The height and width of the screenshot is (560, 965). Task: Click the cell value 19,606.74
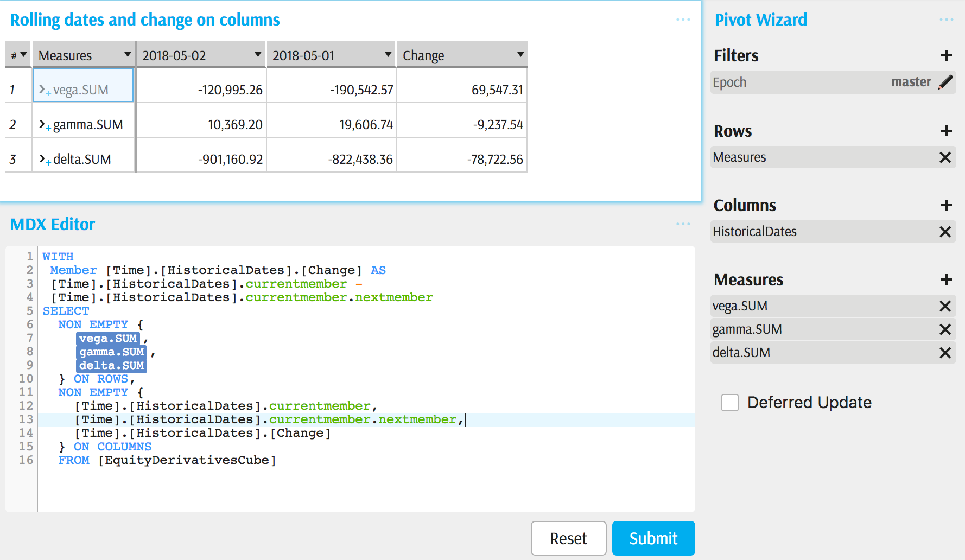[x=366, y=125]
